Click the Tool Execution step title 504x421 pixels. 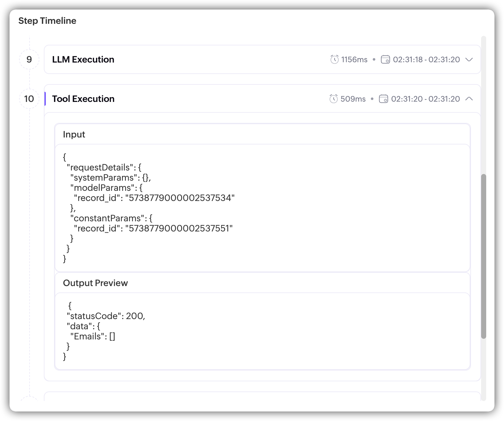tap(83, 99)
